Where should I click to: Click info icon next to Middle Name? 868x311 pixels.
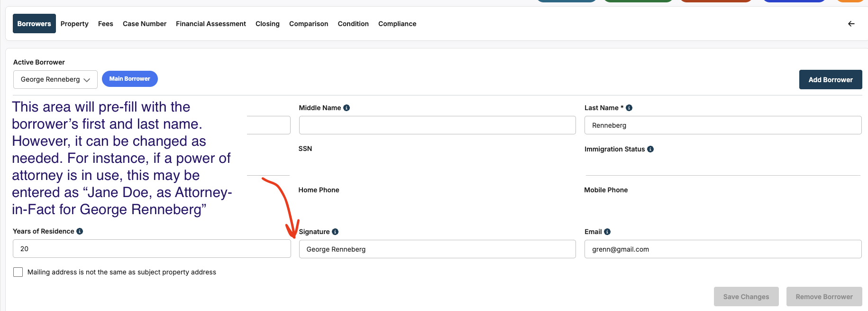[x=347, y=108]
